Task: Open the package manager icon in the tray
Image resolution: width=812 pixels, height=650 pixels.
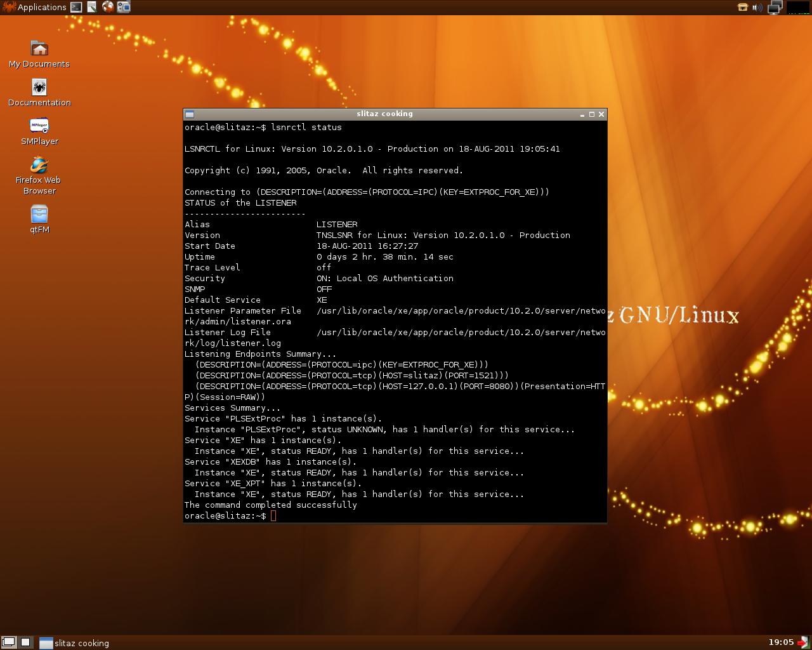Action: point(742,7)
